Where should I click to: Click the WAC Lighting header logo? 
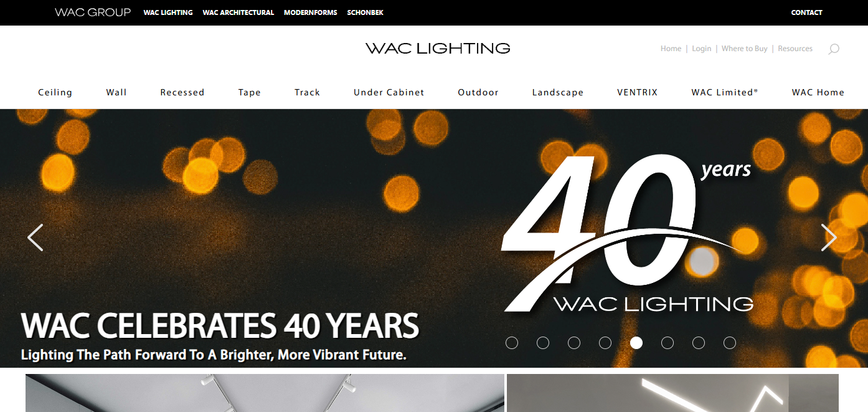click(x=438, y=48)
